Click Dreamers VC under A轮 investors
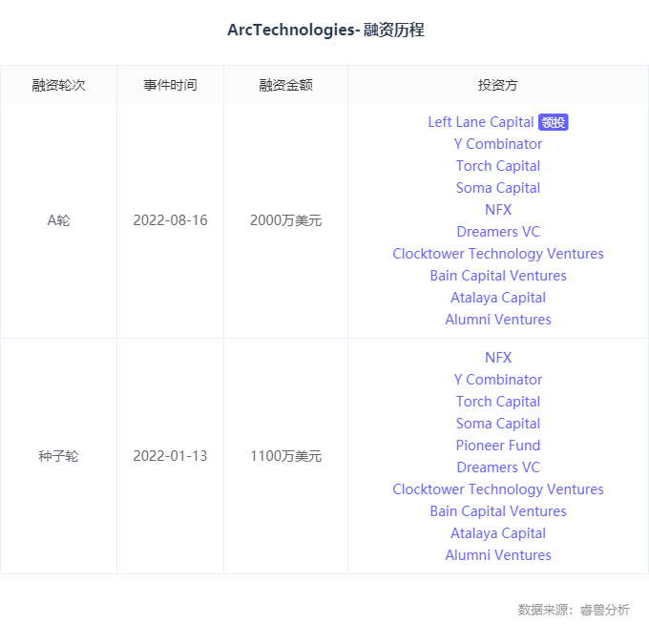Image resolution: width=649 pixels, height=644 pixels. coord(498,232)
